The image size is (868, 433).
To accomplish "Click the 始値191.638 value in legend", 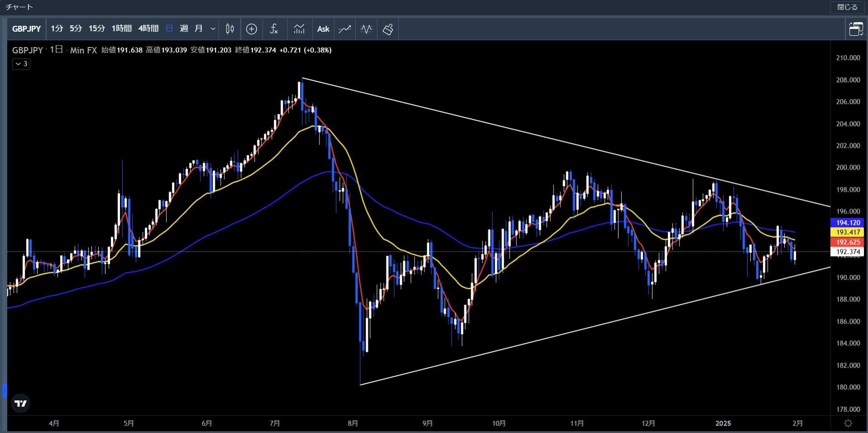I will point(122,50).
